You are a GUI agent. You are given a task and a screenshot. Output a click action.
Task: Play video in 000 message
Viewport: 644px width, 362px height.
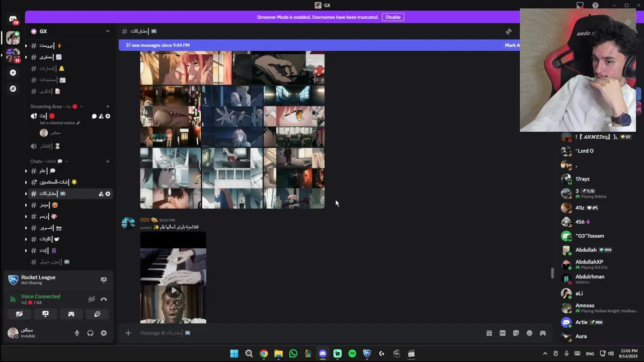pyautogui.click(x=173, y=290)
